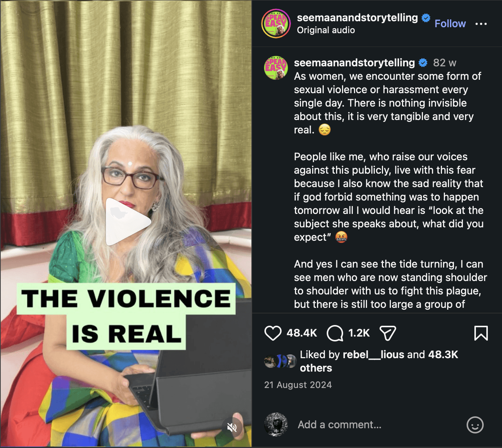Open comments via speech bubble icon
The height and width of the screenshot is (448, 502).
click(335, 333)
